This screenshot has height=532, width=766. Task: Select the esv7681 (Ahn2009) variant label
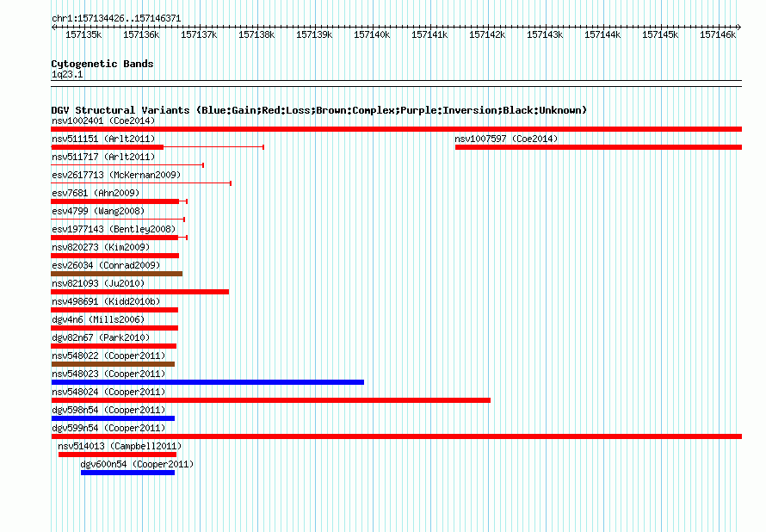pos(96,193)
